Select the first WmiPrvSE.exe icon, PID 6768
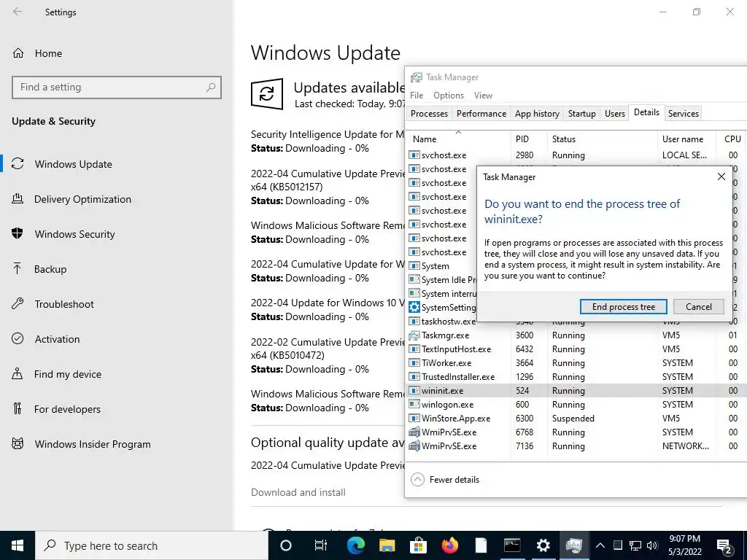Screen dimensions: 747x560 414,432
